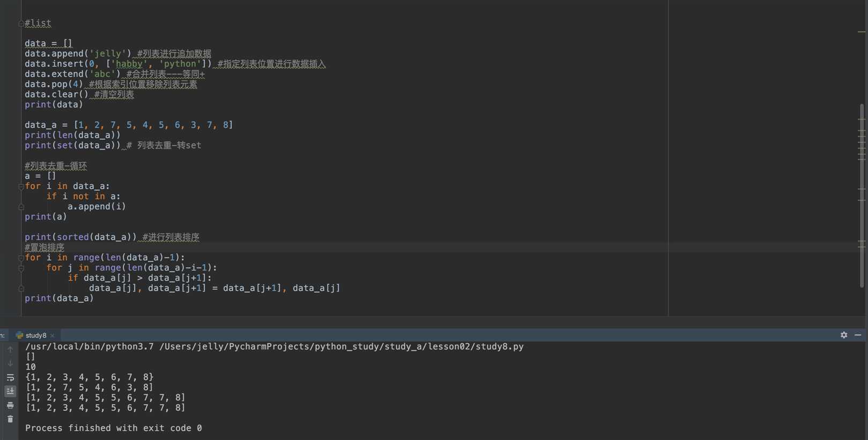Click the data.clear() line

(79, 94)
